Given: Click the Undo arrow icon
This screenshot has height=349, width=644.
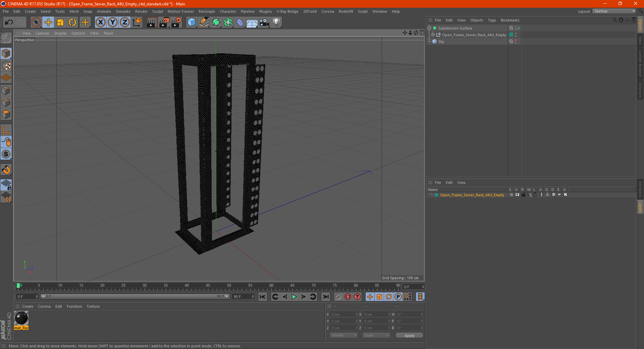Looking at the screenshot, I should point(9,22).
